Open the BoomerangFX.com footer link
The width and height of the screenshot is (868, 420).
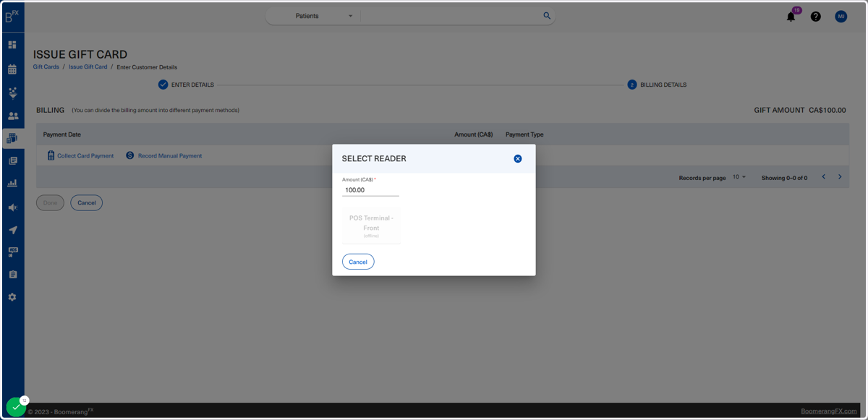tap(828, 411)
